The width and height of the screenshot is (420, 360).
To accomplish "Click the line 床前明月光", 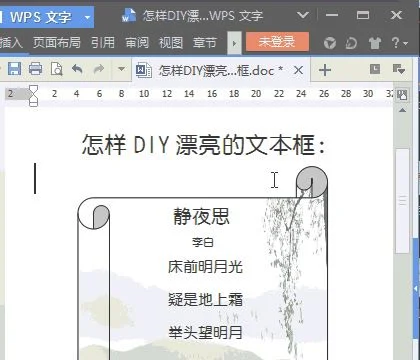I will [205, 267].
